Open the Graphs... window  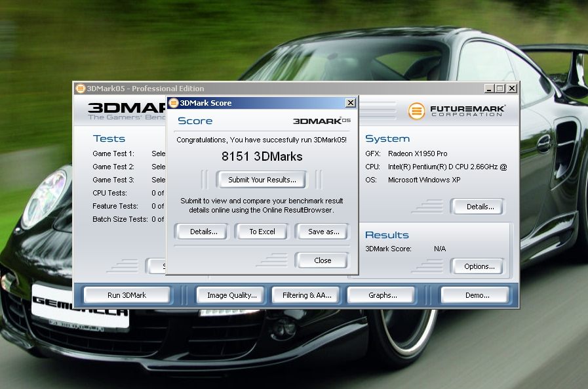pos(382,295)
